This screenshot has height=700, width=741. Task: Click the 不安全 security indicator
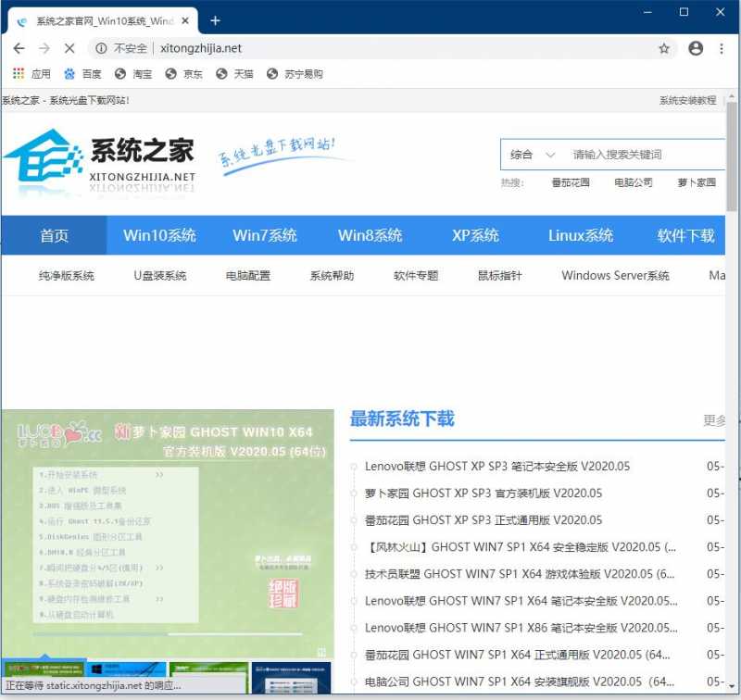[131, 47]
